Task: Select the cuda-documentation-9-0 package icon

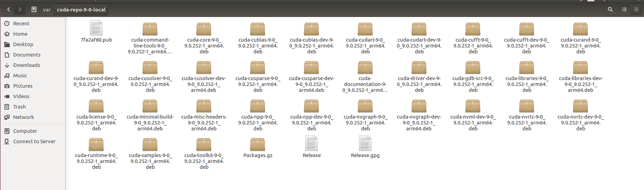Action: (365, 67)
